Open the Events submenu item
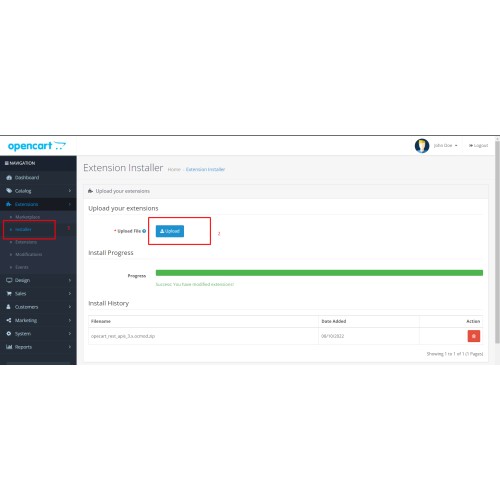 click(x=22, y=267)
